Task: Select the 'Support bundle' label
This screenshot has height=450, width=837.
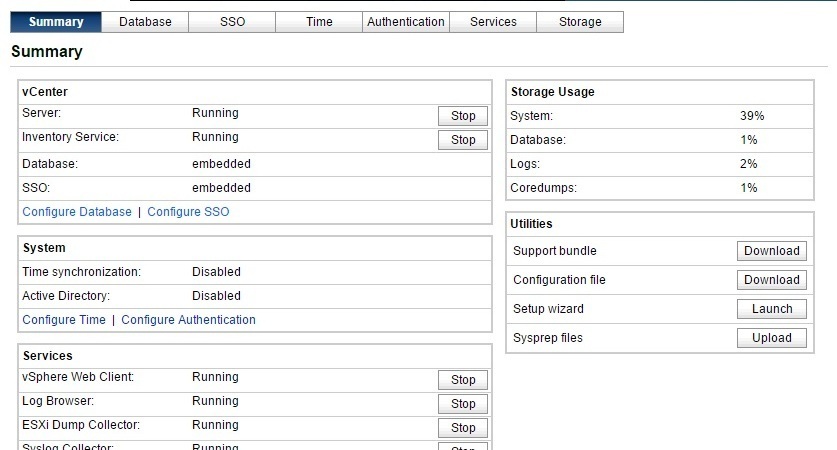Action: [x=555, y=251]
